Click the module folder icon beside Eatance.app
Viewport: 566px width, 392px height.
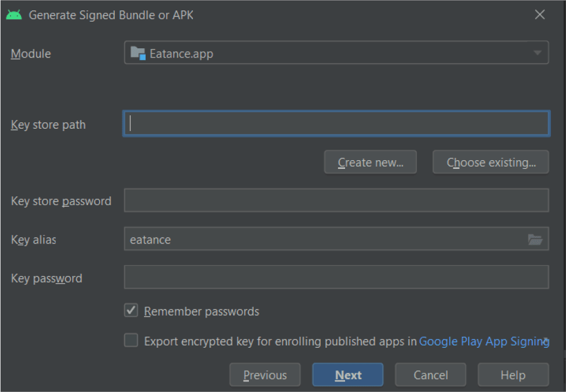pos(138,53)
